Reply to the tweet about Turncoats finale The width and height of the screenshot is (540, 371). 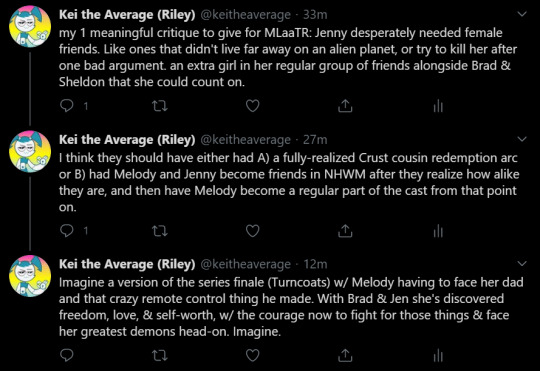66,355
